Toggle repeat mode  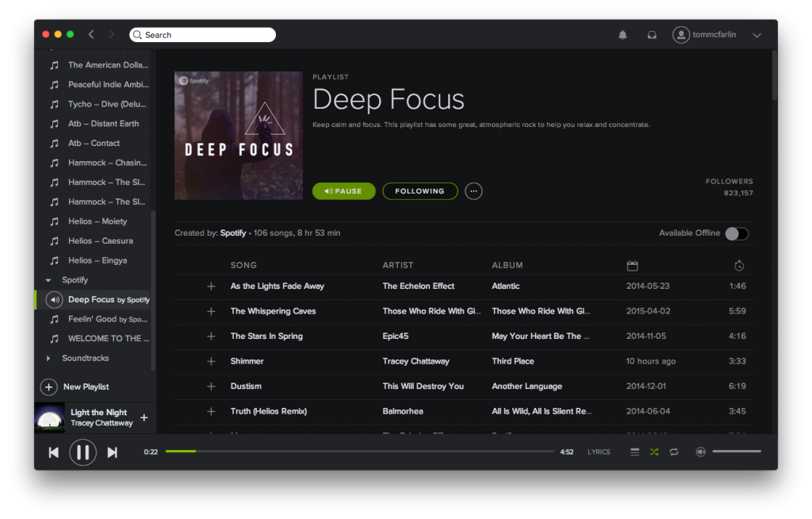tap(674, 452)
